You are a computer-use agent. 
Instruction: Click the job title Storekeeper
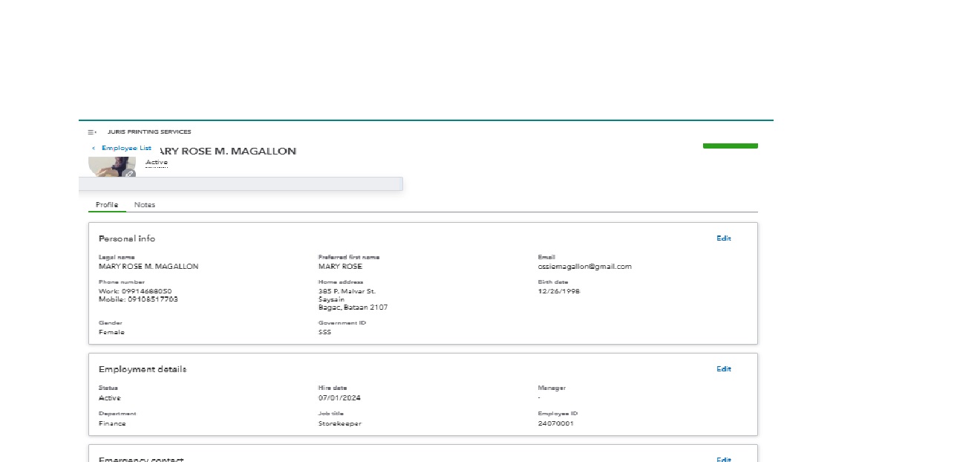(x=340, y=423)
